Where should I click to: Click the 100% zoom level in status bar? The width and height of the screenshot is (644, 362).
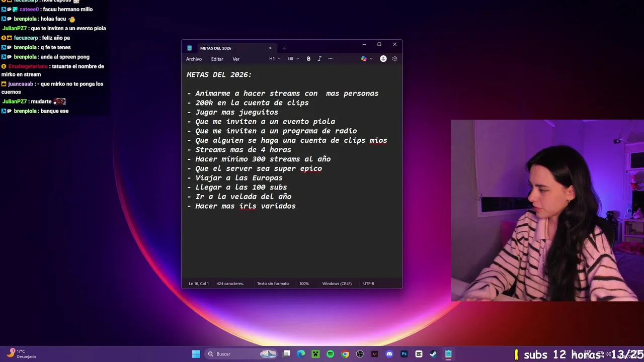pos(304,284)
